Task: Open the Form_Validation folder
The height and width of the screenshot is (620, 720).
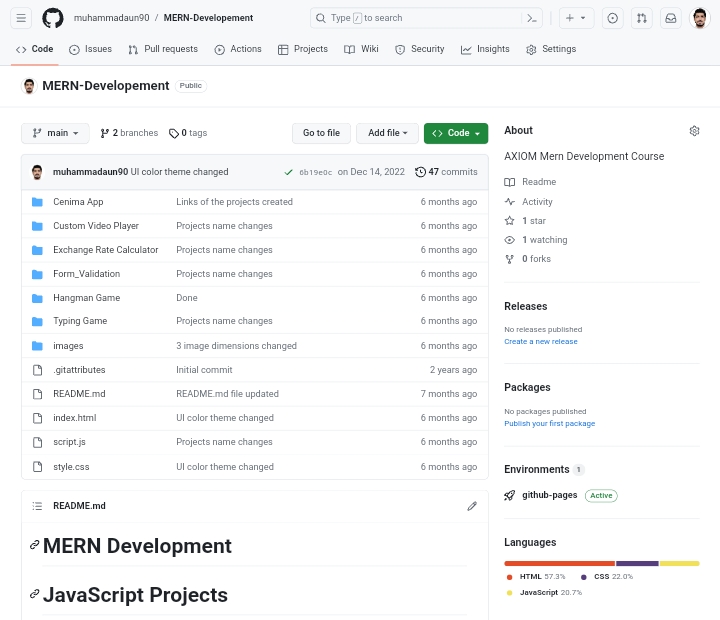Action: (x=87, y=274)
